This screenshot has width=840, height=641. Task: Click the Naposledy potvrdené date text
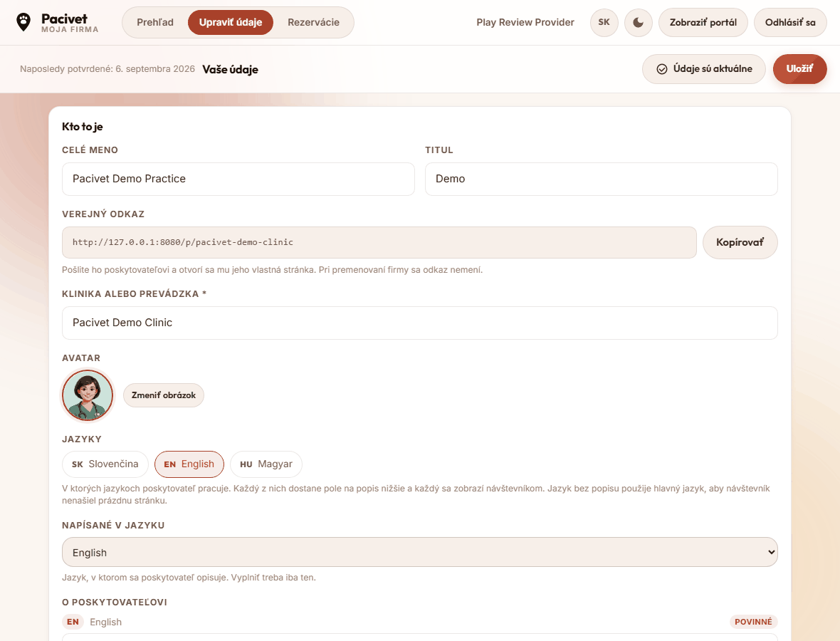pos(107,69)
